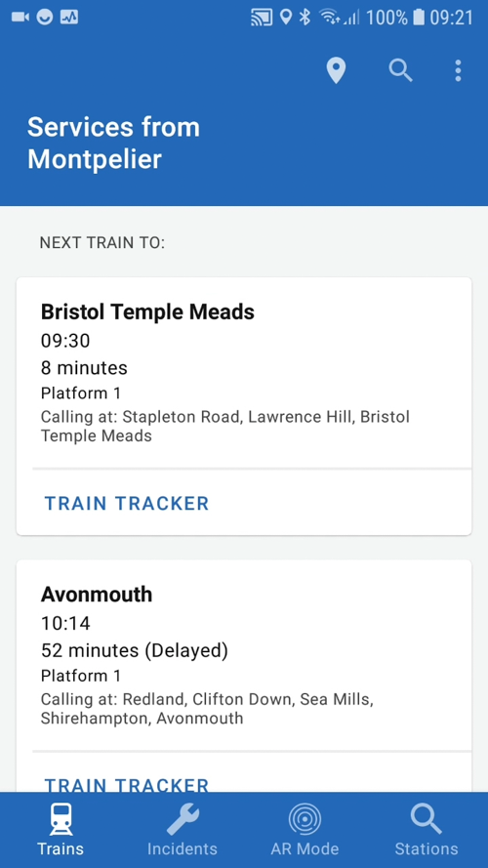Screen dimensions: 488x868
Task: Open the Stations search tab
Action: (x=427, y=819)
